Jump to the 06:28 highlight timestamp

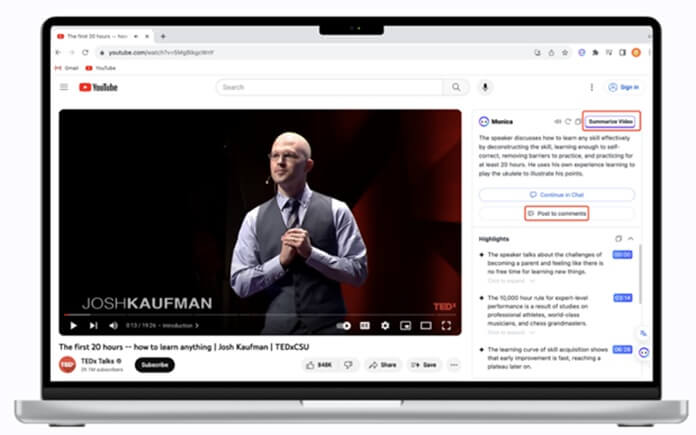622,349
